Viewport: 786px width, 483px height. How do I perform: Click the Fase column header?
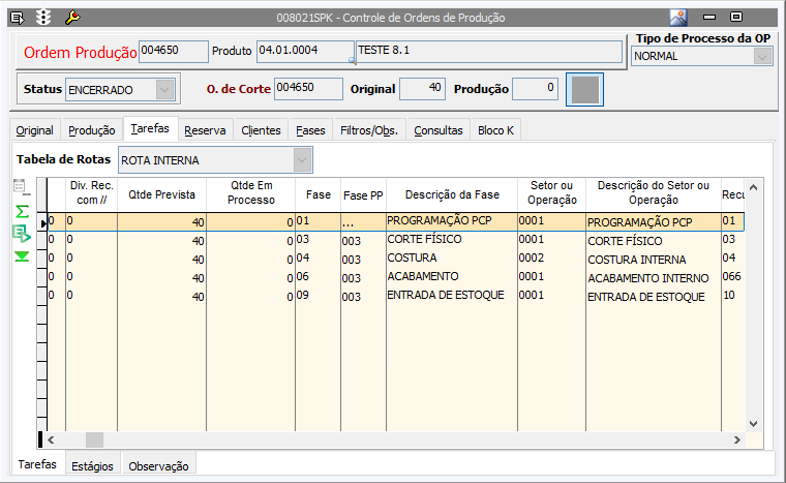coord(318,195)
